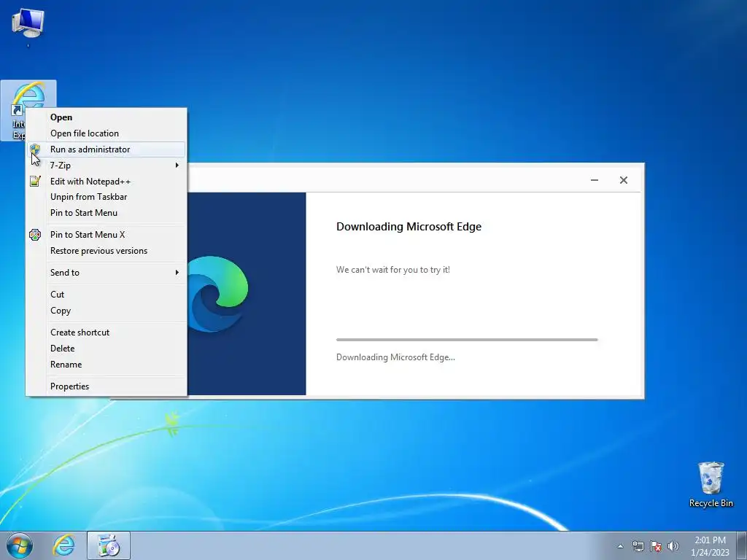Click the Send to submenu arrow

click(177, 273)
